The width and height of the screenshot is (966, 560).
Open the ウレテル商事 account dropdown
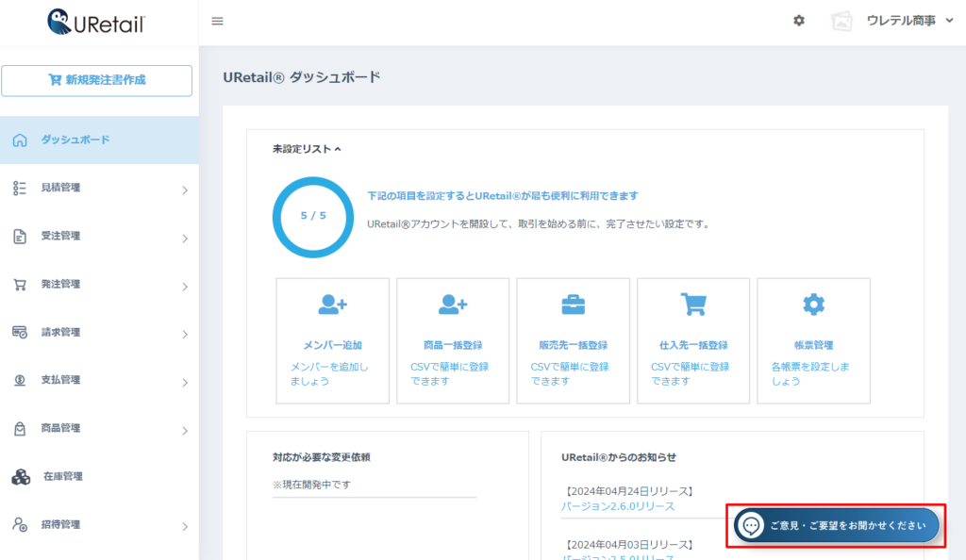tap(910, 21)
